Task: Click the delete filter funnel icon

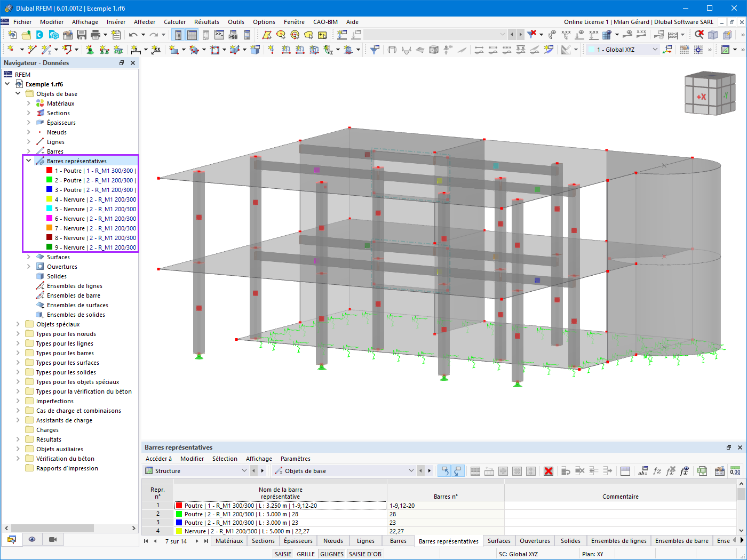Action: [531, 35]
